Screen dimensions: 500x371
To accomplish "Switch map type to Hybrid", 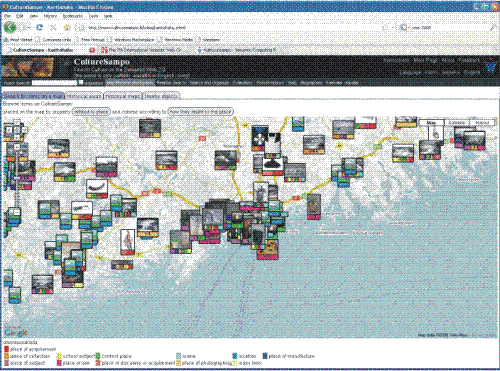I will tap(482, 123).
